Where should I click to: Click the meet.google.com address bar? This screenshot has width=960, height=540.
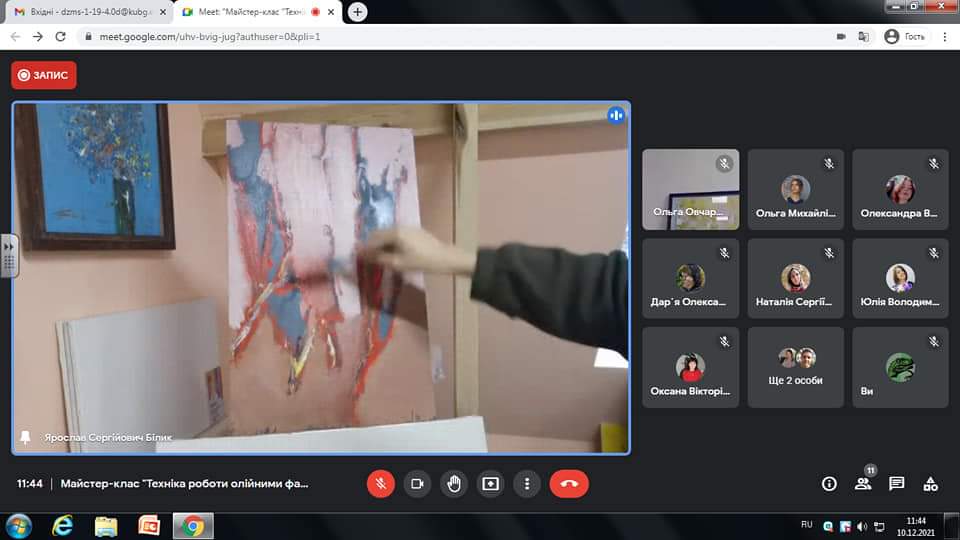[453, 37]
